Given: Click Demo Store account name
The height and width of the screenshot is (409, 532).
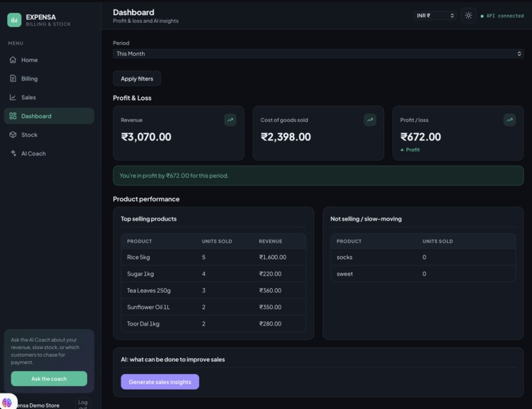Looking at the screenshot, I should click(x=38, y=405).
